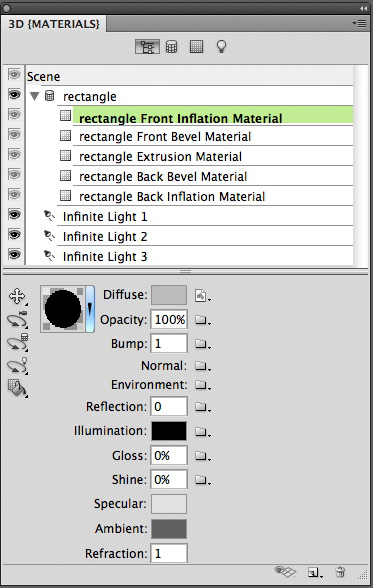
Task: Open the Specular color swatch
Action: point(169,504)
